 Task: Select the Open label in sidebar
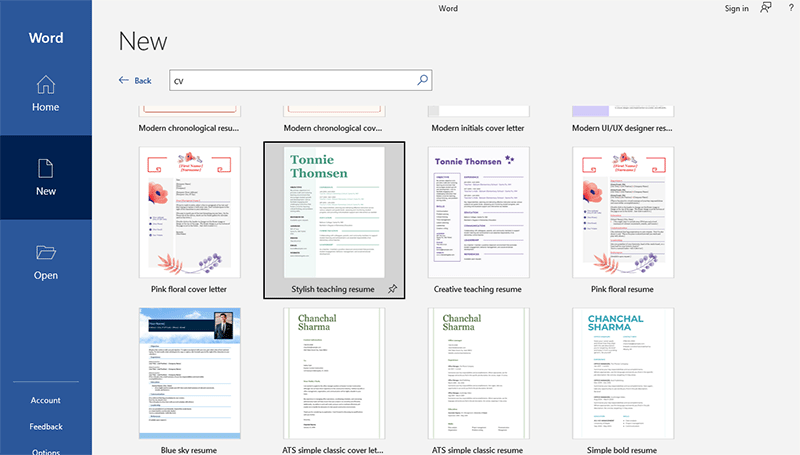pyautogui.click(x=46, y=275)
